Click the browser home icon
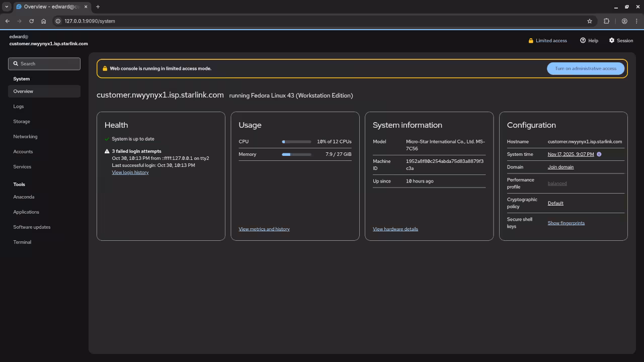The width and height of the screenshot is (644, 362). coord(43,21)
